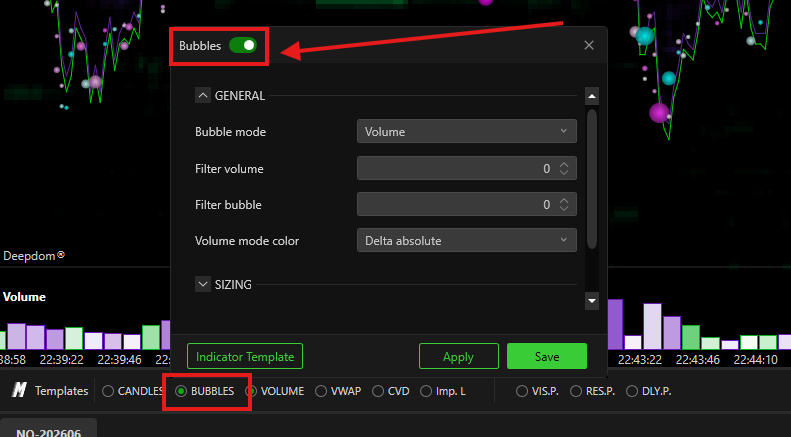Image resolution: width=791 pixels, height=437 pixels.
Task: Collapse the GENERAL section chevron
Action: [203, 95]
